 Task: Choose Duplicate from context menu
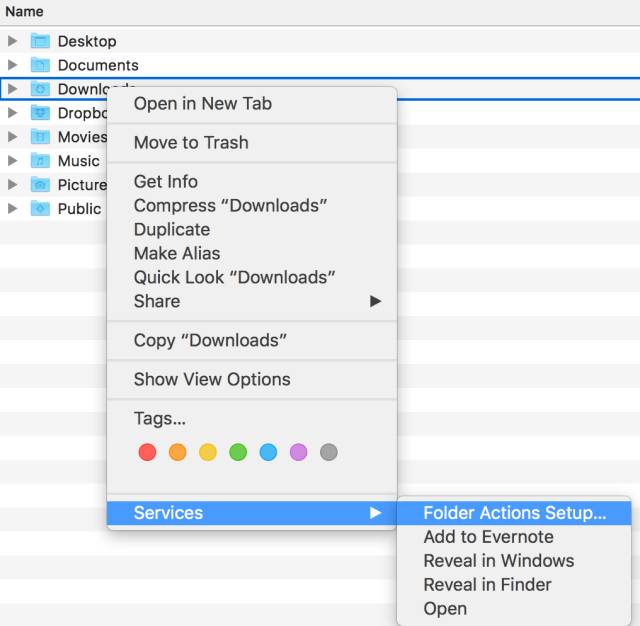(x=252, y=229)
